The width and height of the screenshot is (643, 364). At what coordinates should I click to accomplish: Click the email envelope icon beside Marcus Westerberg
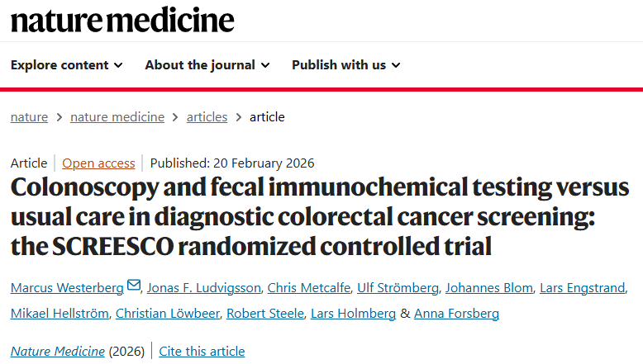[134, 286]
